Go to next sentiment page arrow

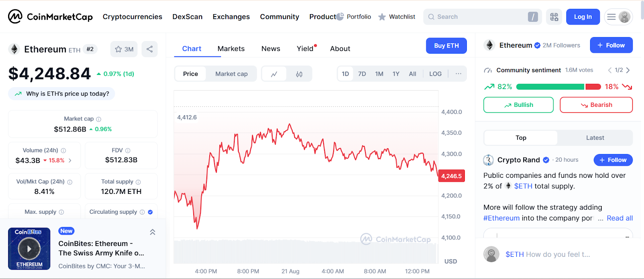tap(628, 70)
